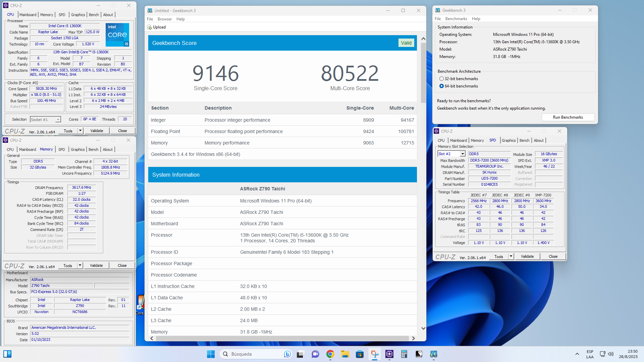
Task: Open the clock and date flyout
Action: (x=628, y=354)
